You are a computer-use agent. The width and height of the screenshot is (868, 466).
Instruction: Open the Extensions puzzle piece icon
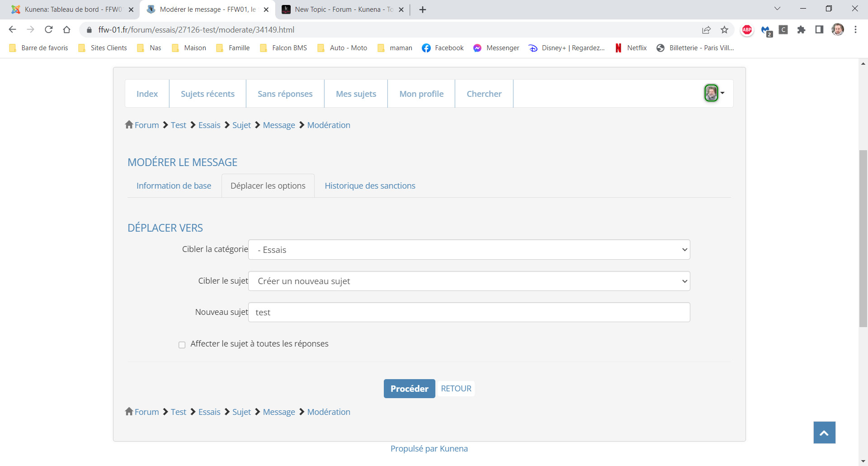point(801,30)
